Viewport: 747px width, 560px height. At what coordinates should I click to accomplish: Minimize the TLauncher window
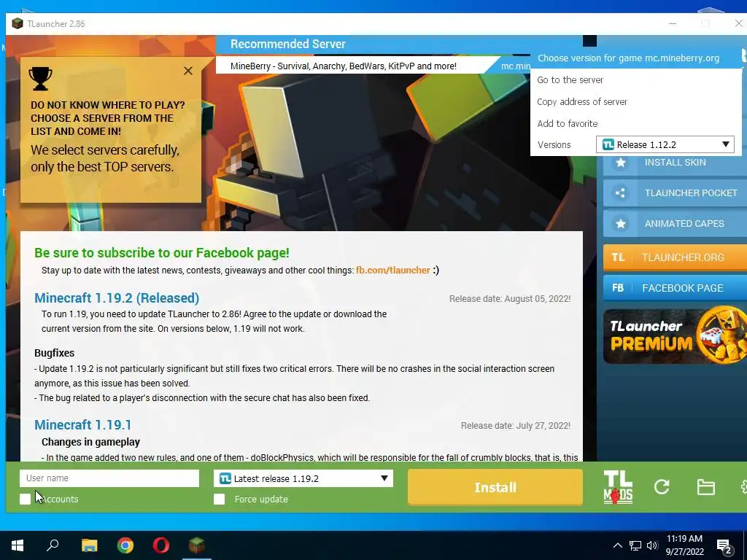673,23
